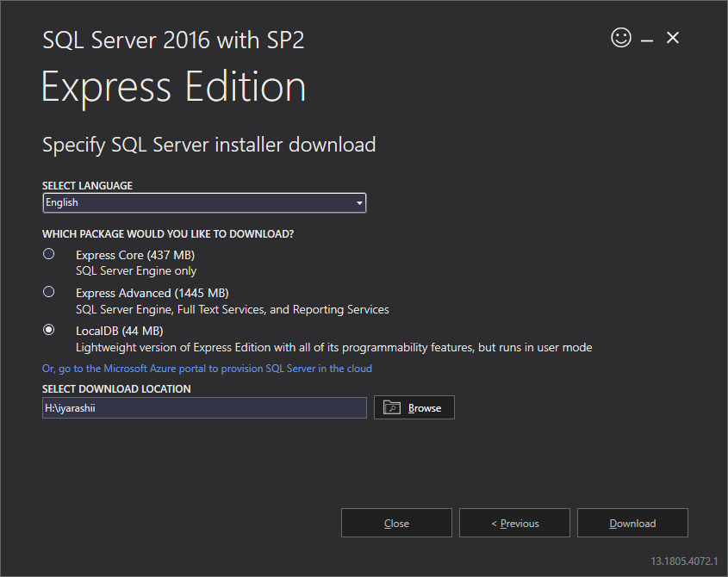Click the 'Express Core (437 MB)' label
This screenshot has height=577, width=728.
tap(135, 255)
